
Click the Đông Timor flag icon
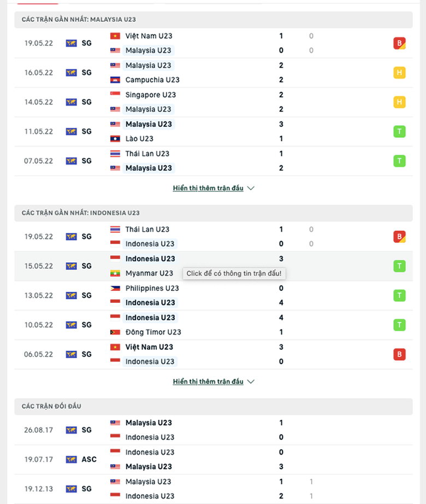point(115,332)
